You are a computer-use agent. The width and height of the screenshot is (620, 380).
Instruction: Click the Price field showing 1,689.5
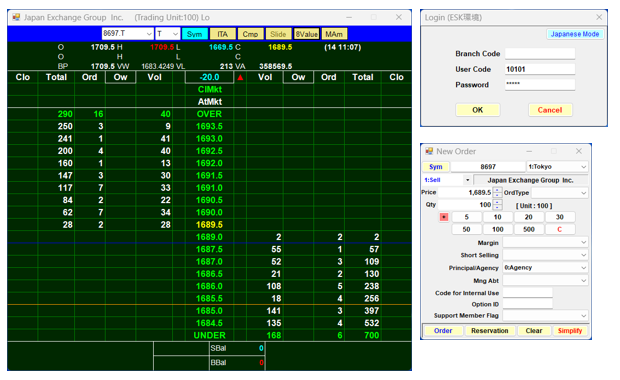465,193
